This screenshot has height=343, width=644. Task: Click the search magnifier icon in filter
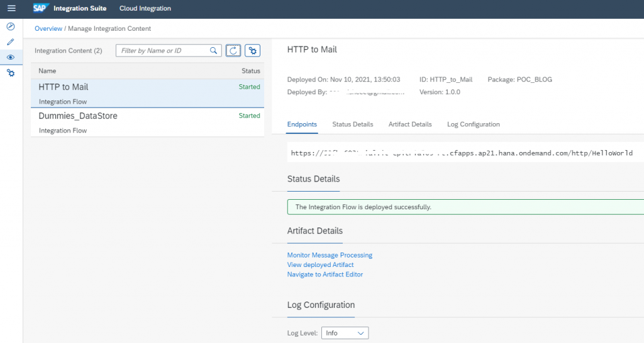[x=214, y=50]
